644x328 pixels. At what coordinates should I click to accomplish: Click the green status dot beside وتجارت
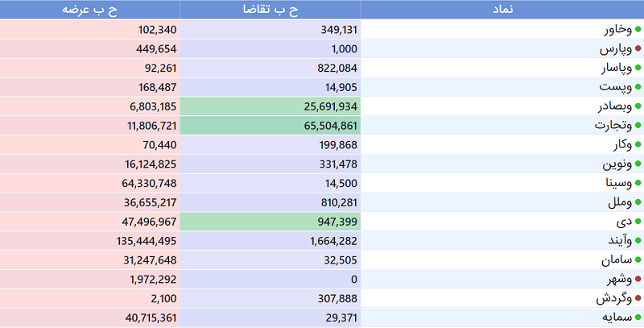pos(638,126)
